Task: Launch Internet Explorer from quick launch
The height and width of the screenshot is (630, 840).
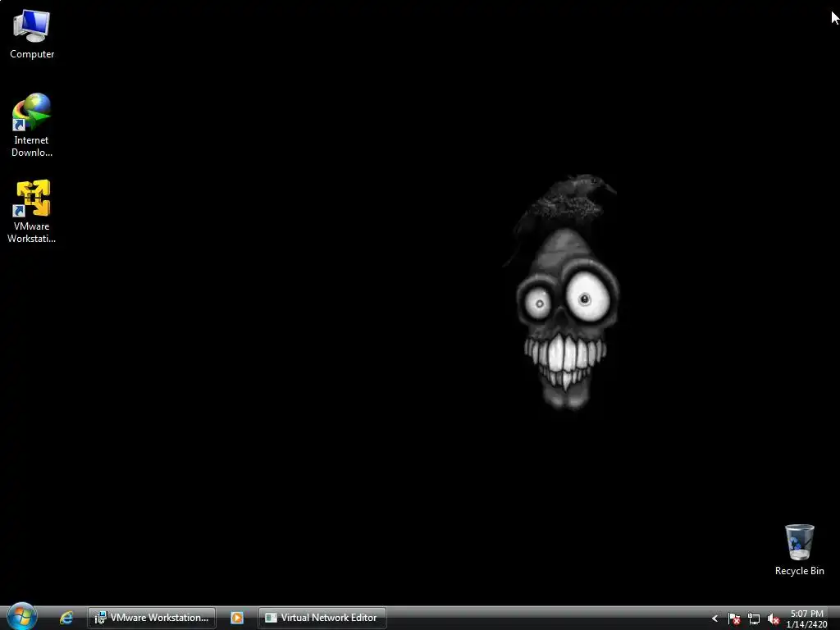Action: point(66,618)
